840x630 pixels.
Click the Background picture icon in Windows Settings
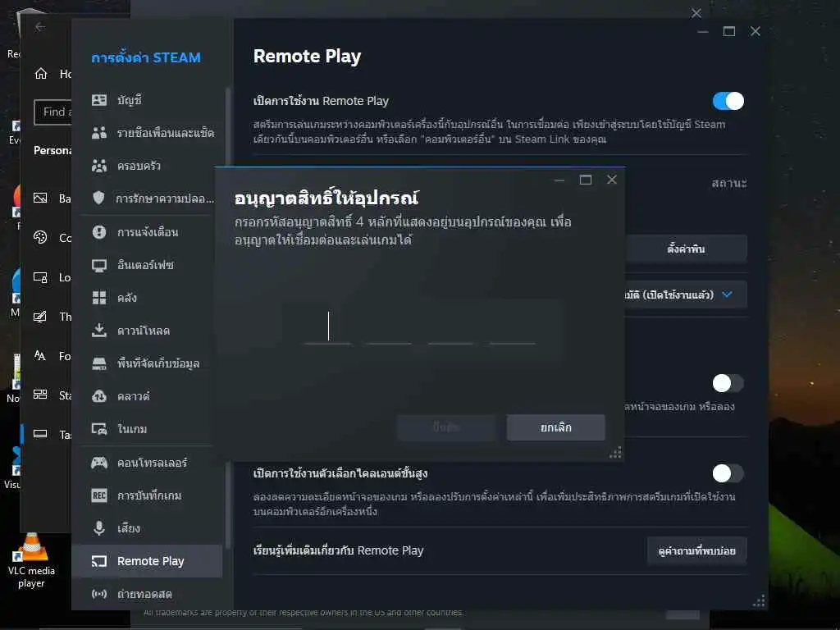coord(40,199)
